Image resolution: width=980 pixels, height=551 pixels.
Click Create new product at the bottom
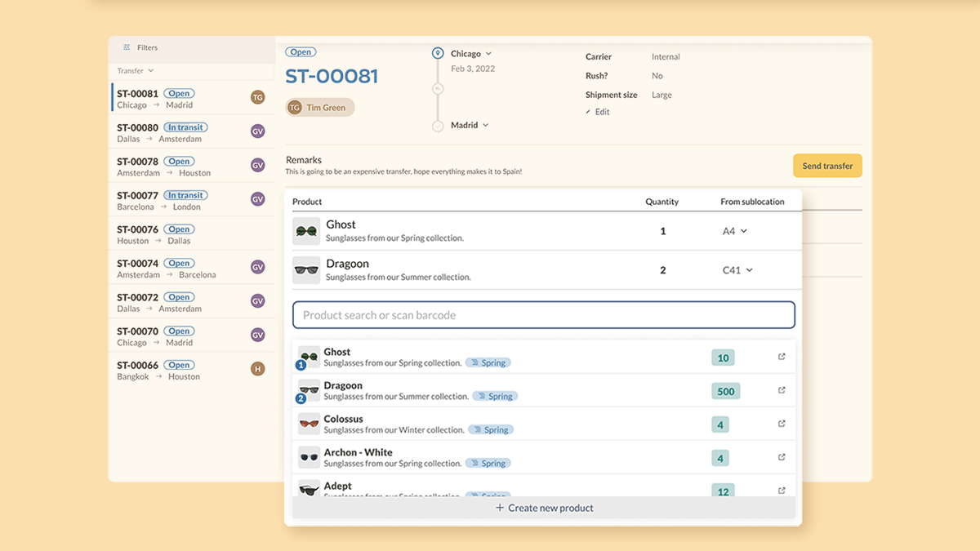point(543,507)
